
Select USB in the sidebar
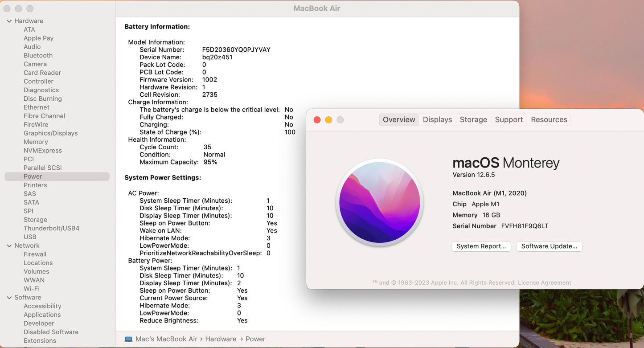30,237
